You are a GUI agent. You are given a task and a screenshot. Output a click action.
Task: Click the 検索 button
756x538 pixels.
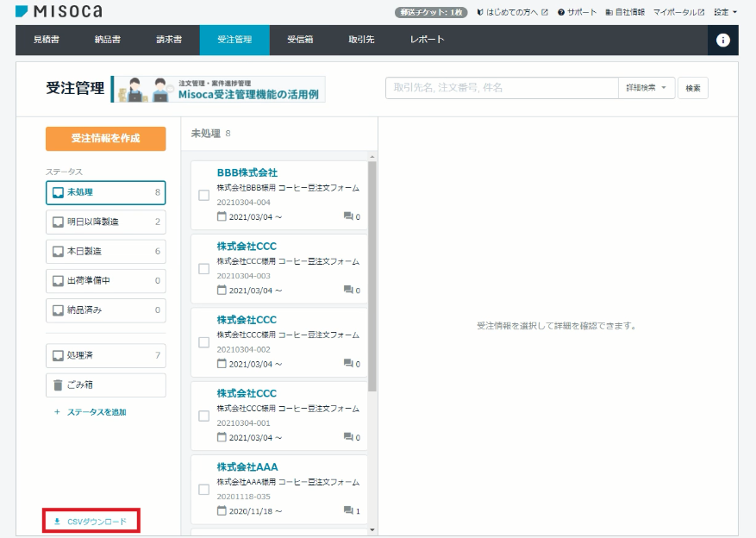tap(693, 88)
